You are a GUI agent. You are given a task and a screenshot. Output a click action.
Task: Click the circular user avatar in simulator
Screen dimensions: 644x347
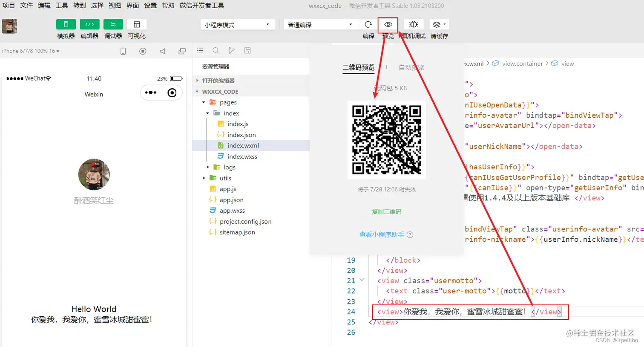click(x=94, y=174)
